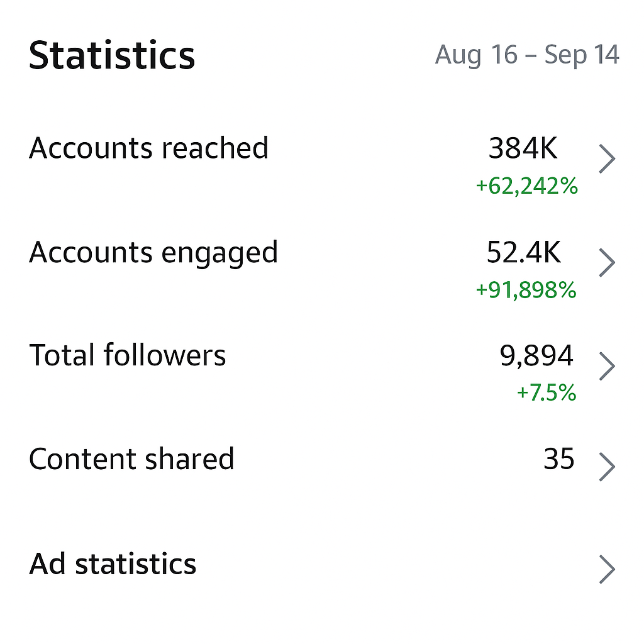Viewport: 644px width, 644px height.
Task: Open the Content shared label
Action: pos(131,459)
